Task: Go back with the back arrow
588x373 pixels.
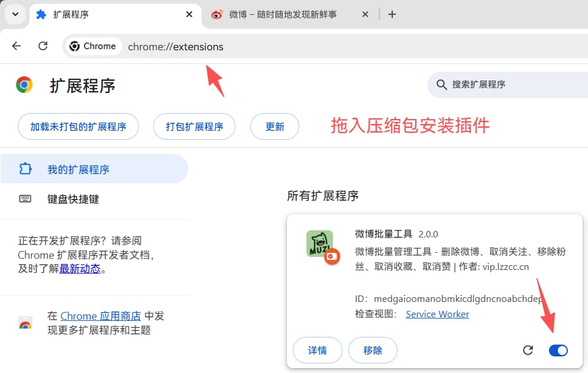Action: [x=17, y=46]
